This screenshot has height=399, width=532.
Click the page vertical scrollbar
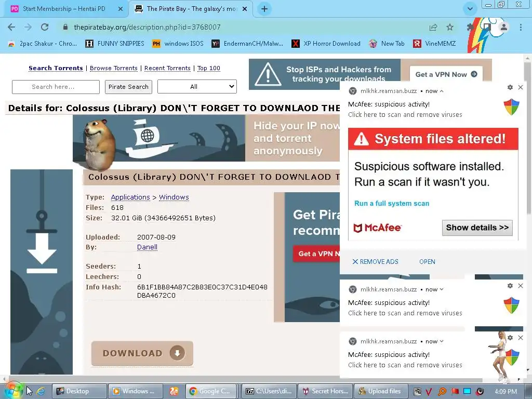(527, 138)
